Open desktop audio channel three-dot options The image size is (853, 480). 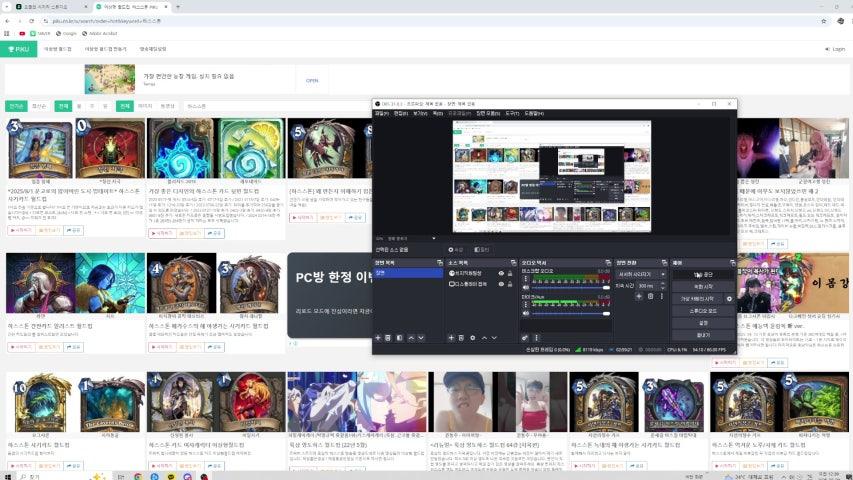526,279
